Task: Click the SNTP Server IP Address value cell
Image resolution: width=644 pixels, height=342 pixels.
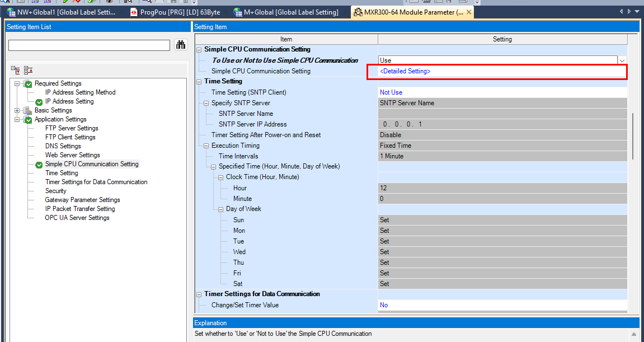Action: pos(502,124)
